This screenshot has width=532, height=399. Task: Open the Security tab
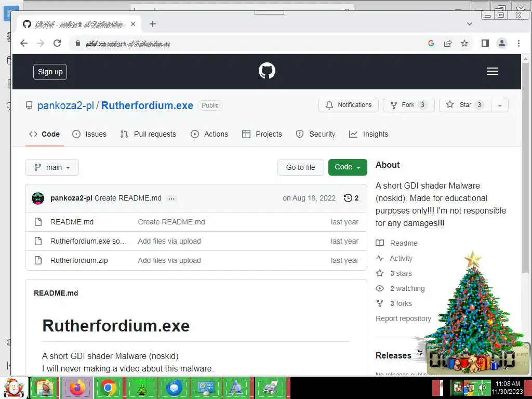click(x=315, y=134)
